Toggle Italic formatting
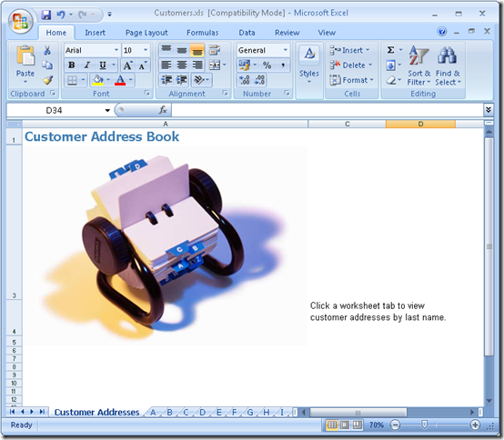The height and width of the screenshot is (440, 504). [x=86, y=65]
